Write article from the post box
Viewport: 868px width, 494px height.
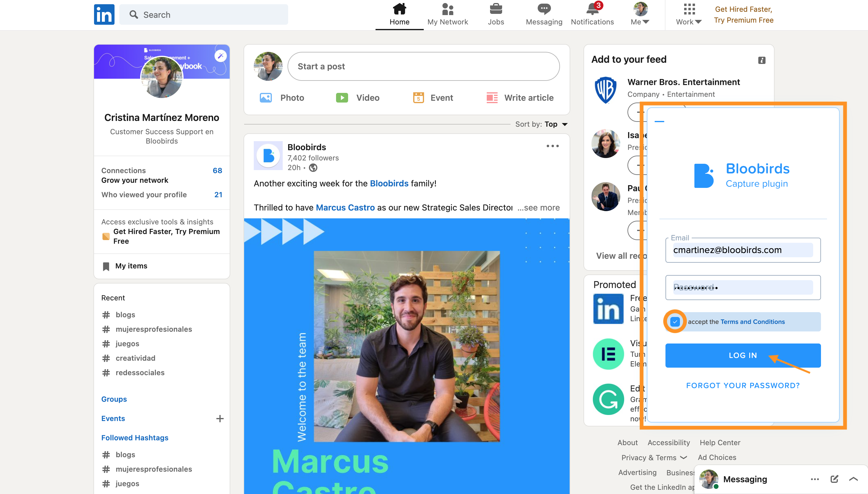520,98
